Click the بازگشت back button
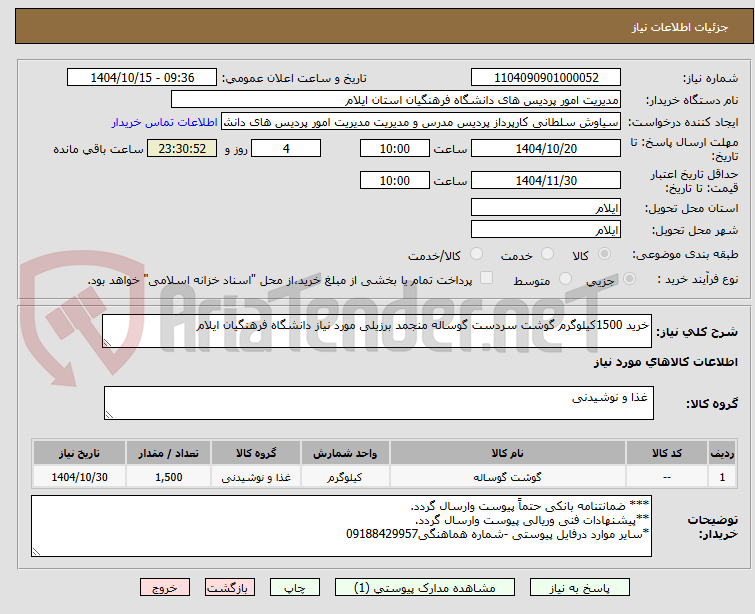Viewport: 755px width, 614px height. pyautogui.click(x=230, y=588)
